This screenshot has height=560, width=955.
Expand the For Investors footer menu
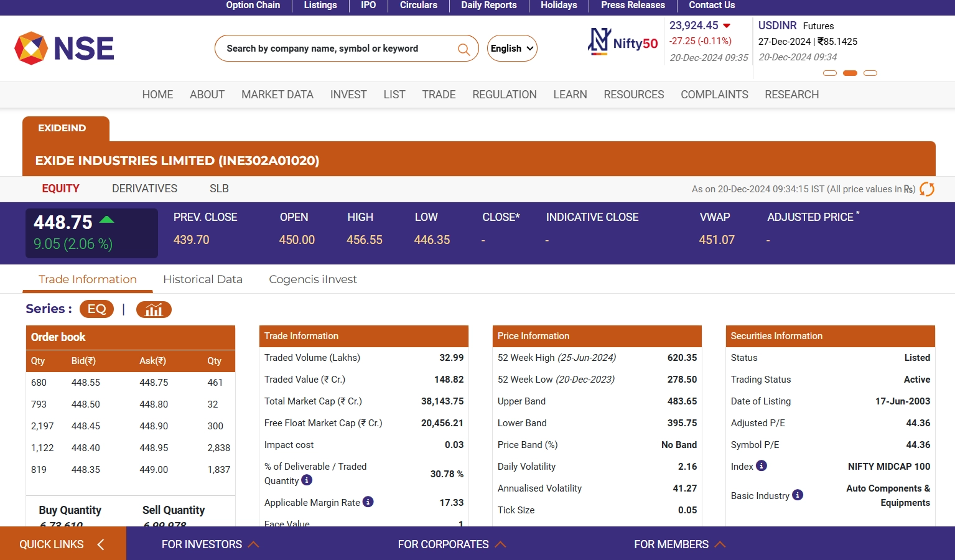pyautogui.click(x=210, y=544)
